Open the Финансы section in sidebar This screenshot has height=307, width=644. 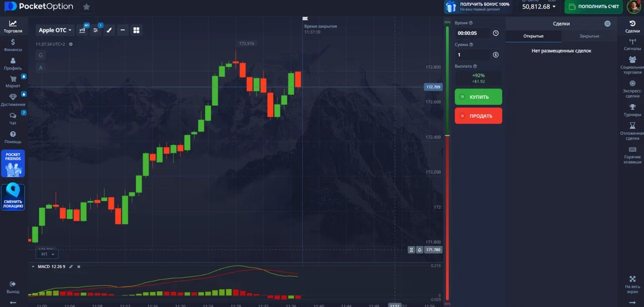(x=13, y=45)
